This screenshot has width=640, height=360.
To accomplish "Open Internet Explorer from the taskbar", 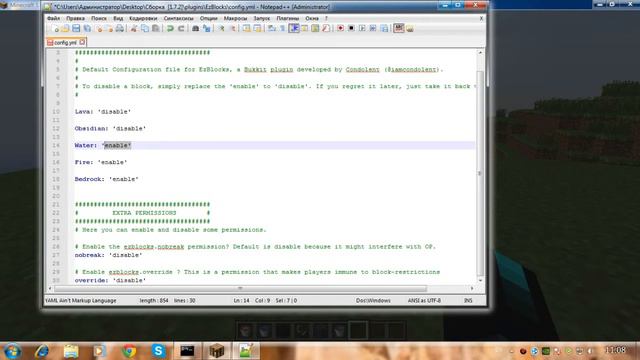I will [x=41, y=351].
